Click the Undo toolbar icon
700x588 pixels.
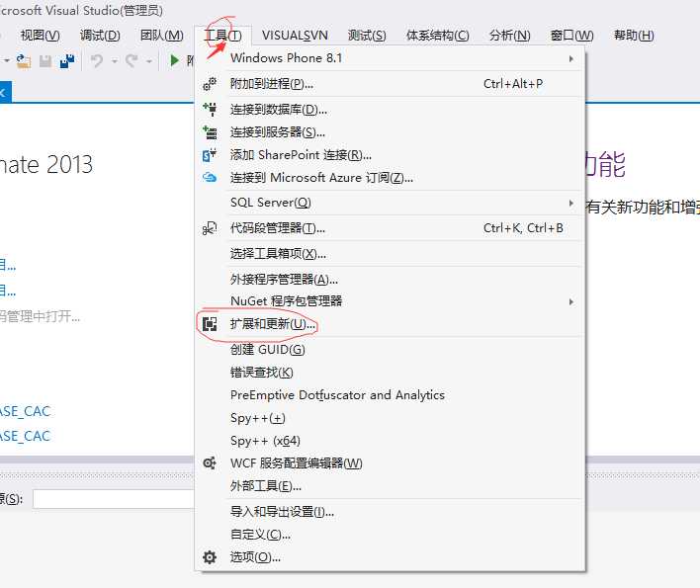pyautogui.click(x=97, y=60)
